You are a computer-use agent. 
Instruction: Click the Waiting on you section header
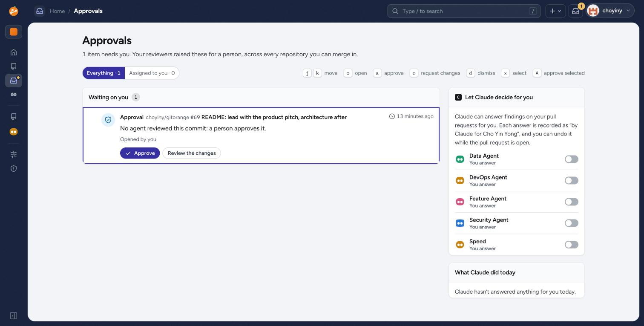click(x=108, y=97)
